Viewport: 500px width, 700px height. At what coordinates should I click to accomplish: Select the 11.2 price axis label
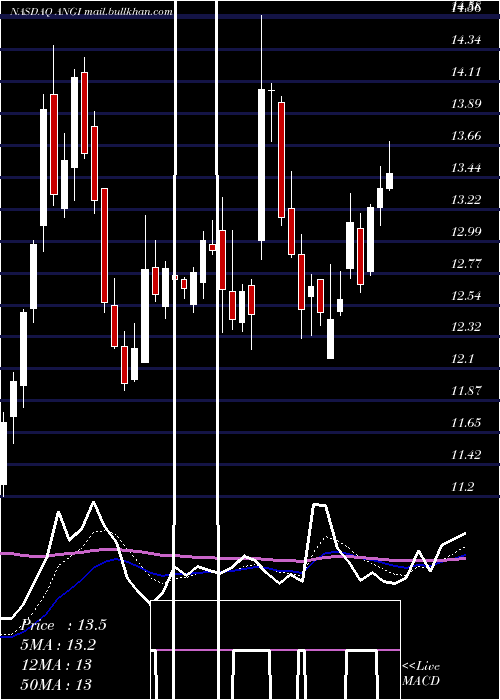pos(462,487)
